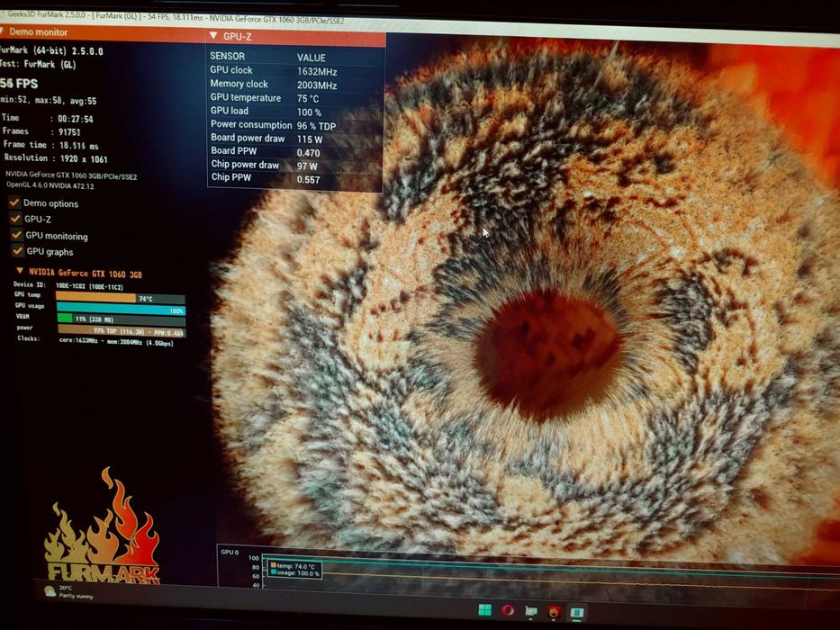840x630 pixels.
Task: Open the weather widget showing Partly sunny
Action: (x=68, y=591)
